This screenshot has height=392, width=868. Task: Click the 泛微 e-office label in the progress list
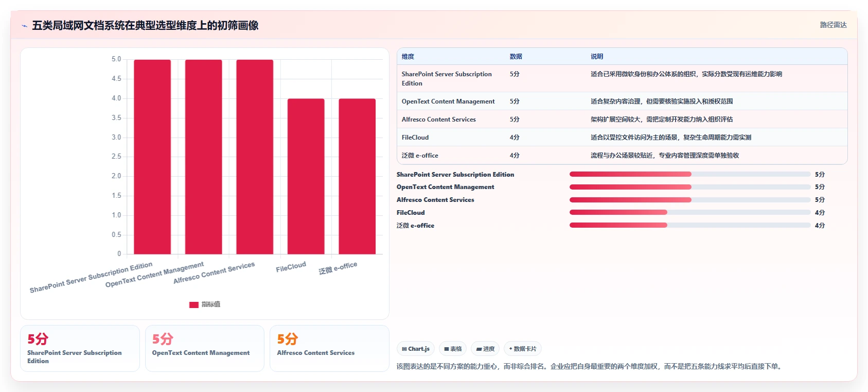tap(415, 226)
